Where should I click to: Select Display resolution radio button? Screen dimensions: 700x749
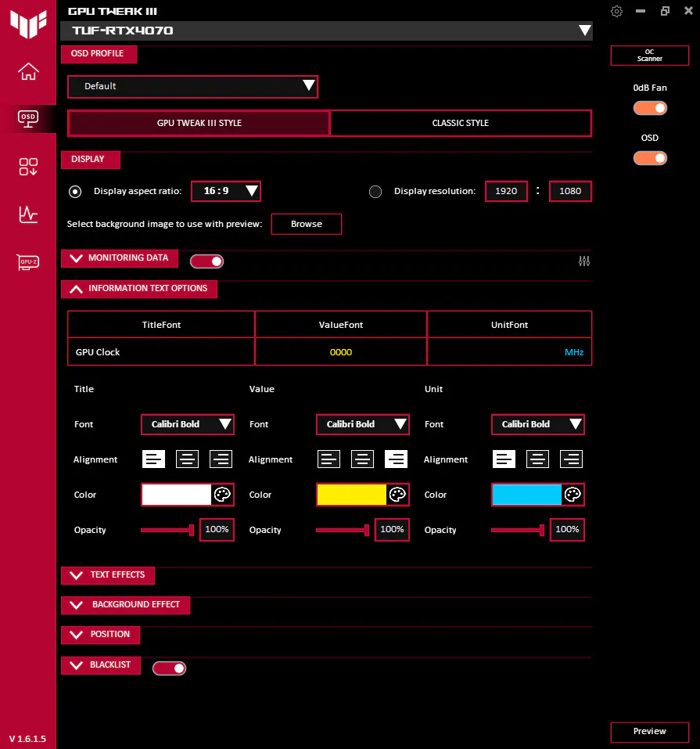tap(375, 192)
